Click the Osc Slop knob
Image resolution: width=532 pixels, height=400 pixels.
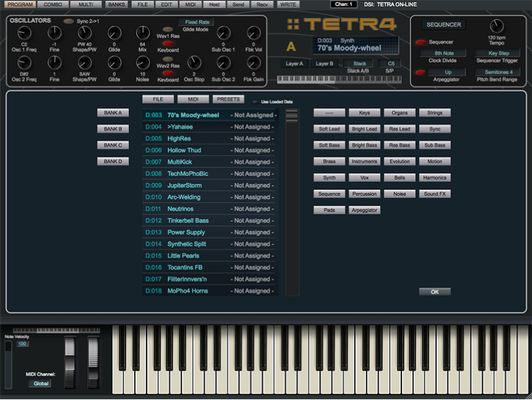[x=194, y=63]
